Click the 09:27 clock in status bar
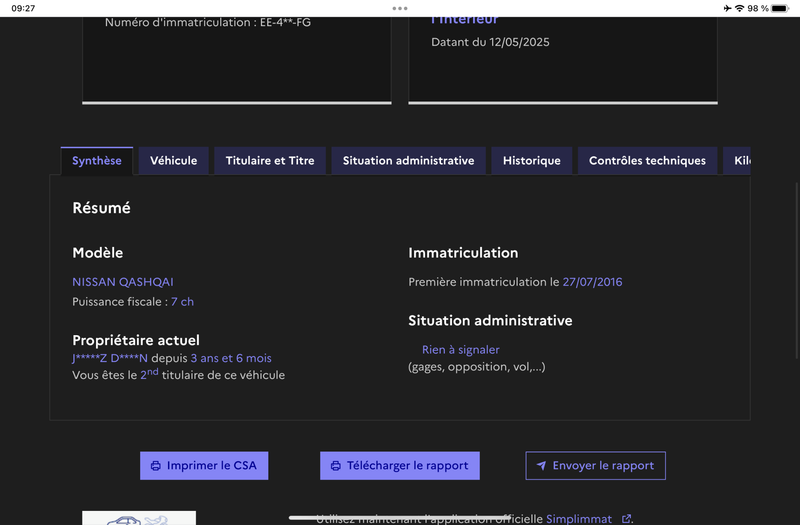Image resolution: width=800 pixels, height=525 pixels. pyautogui.click(x=23, y=8)
